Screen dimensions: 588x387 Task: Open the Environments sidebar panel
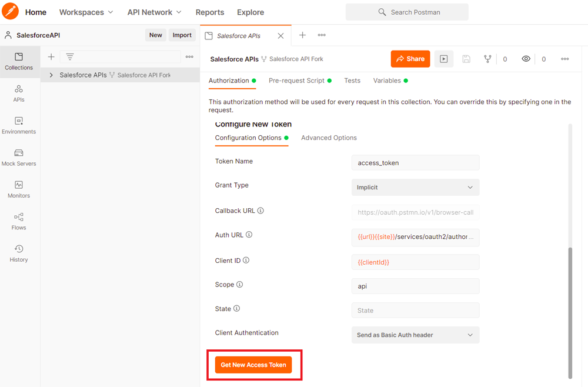(x=19, y=126)
